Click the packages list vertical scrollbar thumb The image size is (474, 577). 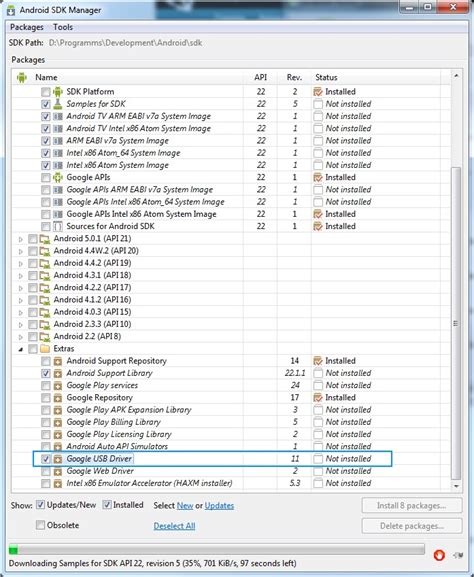tap(456, 323)
